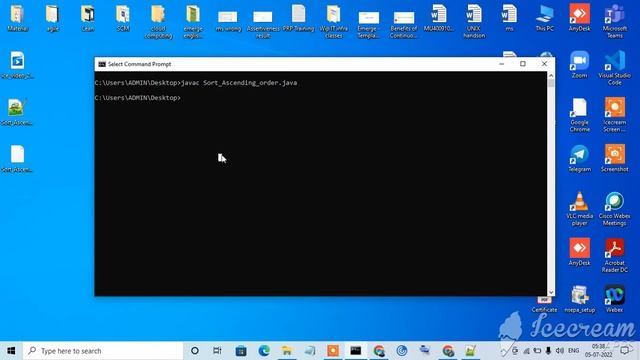Viewport: 640px width, 360px height.
Task: Switch to Command Prompt taskbar button
Action: [356, 351]
